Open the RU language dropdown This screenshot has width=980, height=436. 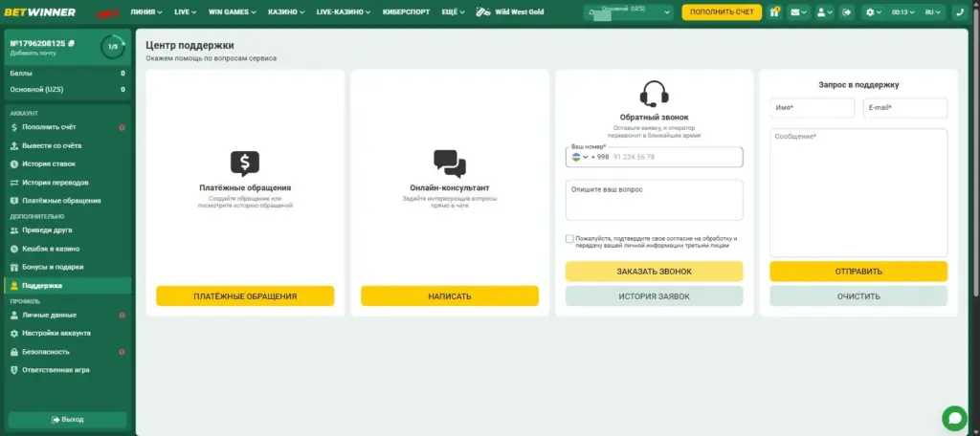[934, 11]
